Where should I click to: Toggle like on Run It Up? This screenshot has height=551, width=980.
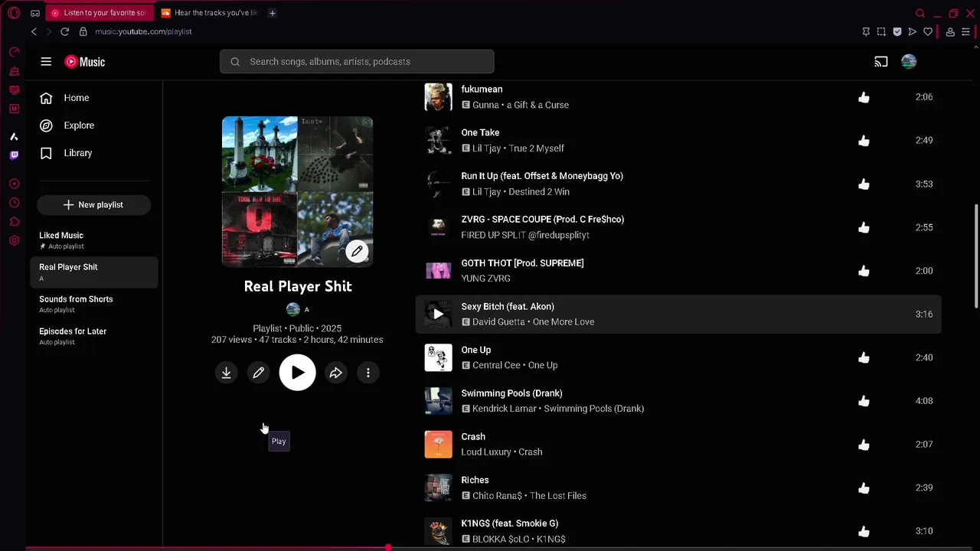tap(864, 184)
